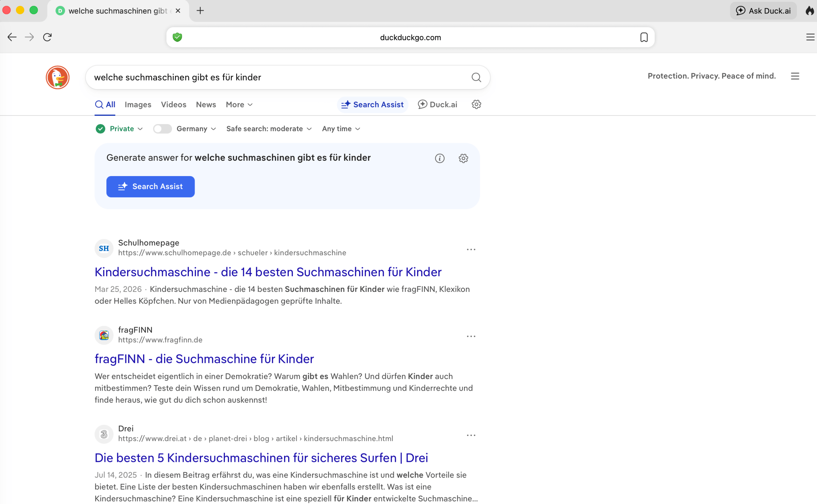Open three-dot menu for Drei result
This screenshot has height=504, width=817.
471,435
